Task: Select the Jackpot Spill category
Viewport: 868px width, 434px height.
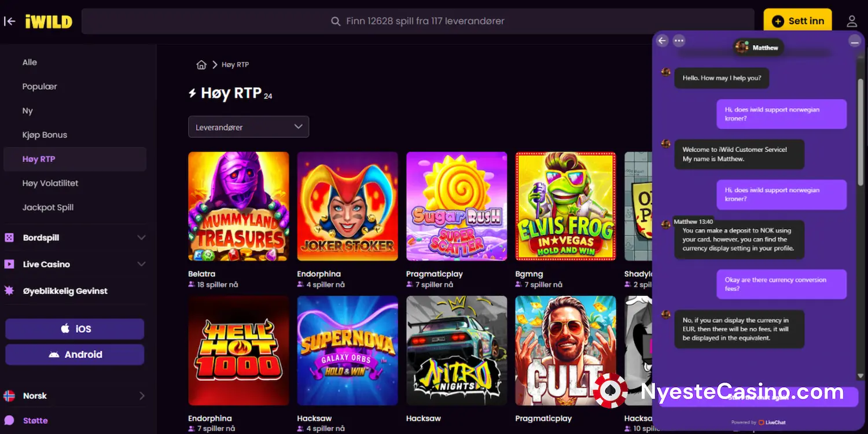Action: pos(48,208)
